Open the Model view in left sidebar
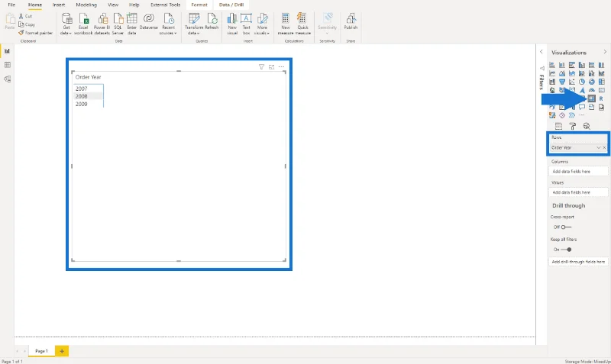Image resolution: width=611 pixels, height=364 pixels. [7, 79]
